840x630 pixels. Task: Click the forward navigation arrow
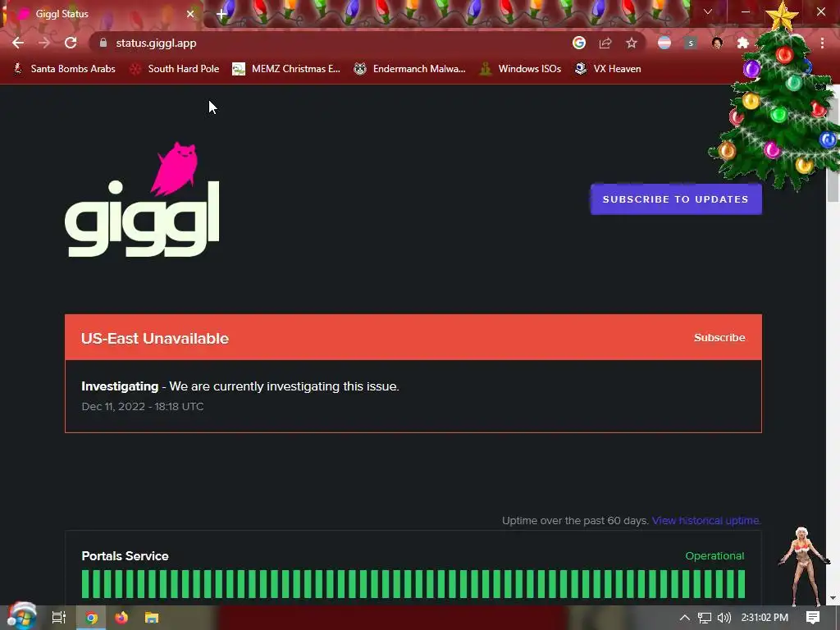coord(44,43)
